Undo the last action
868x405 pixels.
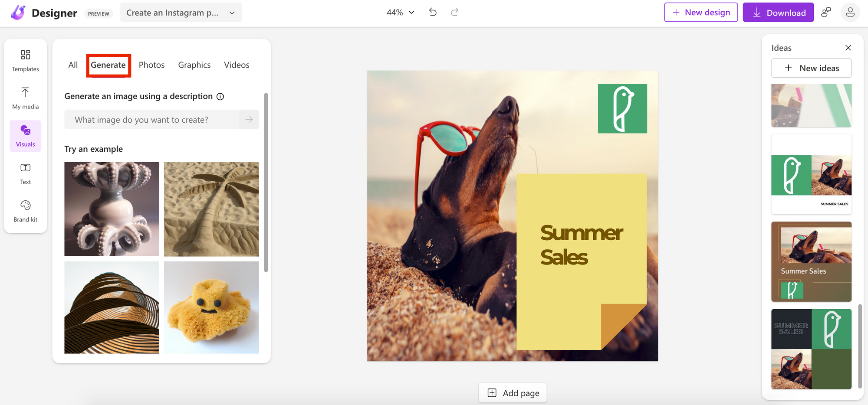point(433,12)
